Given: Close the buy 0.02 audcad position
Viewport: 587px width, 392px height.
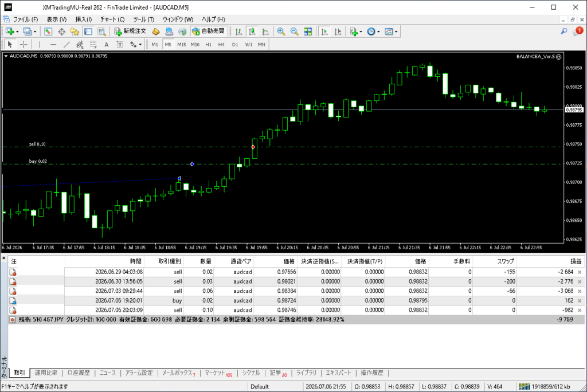Looking at the screenshot, I should click(580, 301).
